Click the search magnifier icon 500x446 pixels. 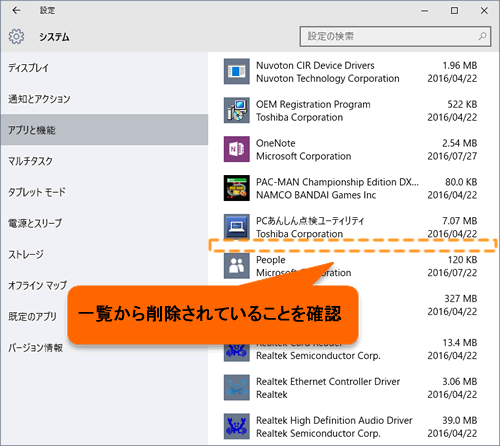point(482,36)
